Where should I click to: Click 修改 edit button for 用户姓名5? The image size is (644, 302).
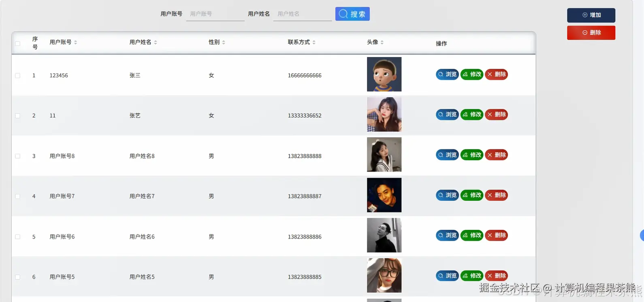[472, 276]
